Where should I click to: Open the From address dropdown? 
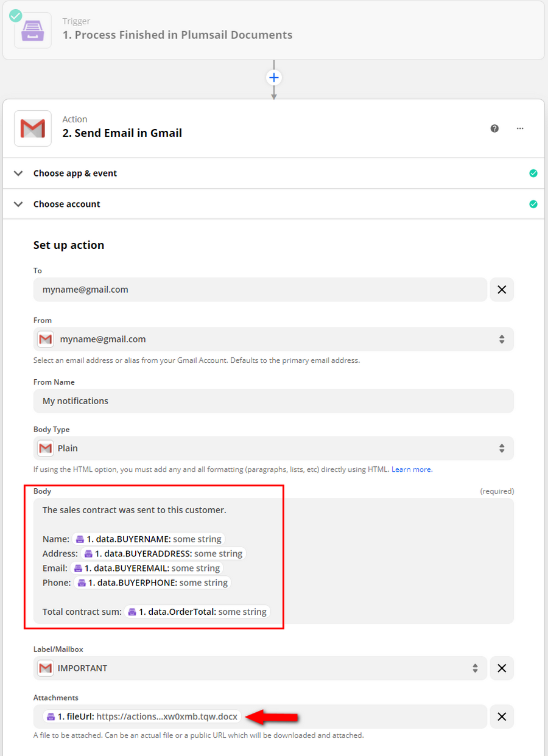[502, 339]
